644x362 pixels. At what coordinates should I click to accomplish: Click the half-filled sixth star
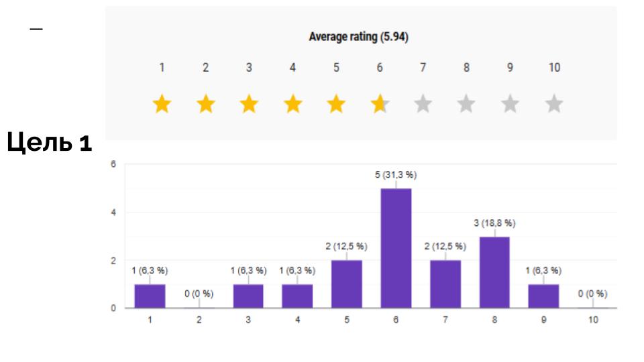pos(379,104)
